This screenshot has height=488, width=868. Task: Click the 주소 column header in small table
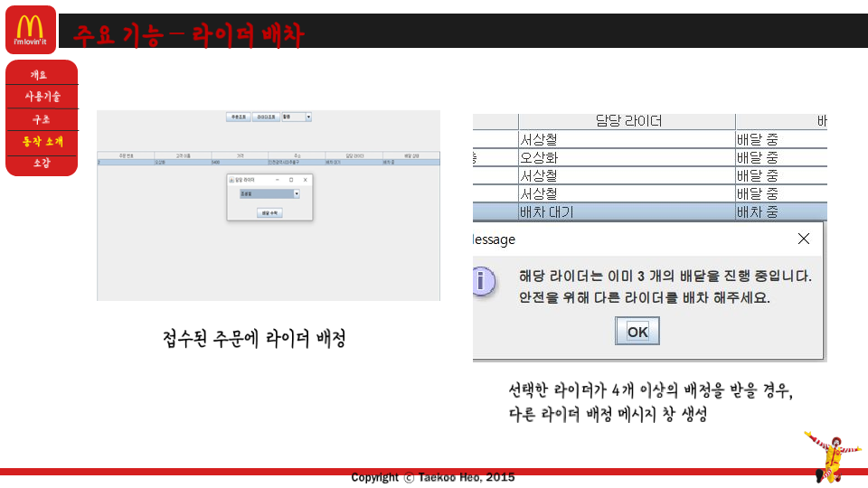click(x=297, y=155)
